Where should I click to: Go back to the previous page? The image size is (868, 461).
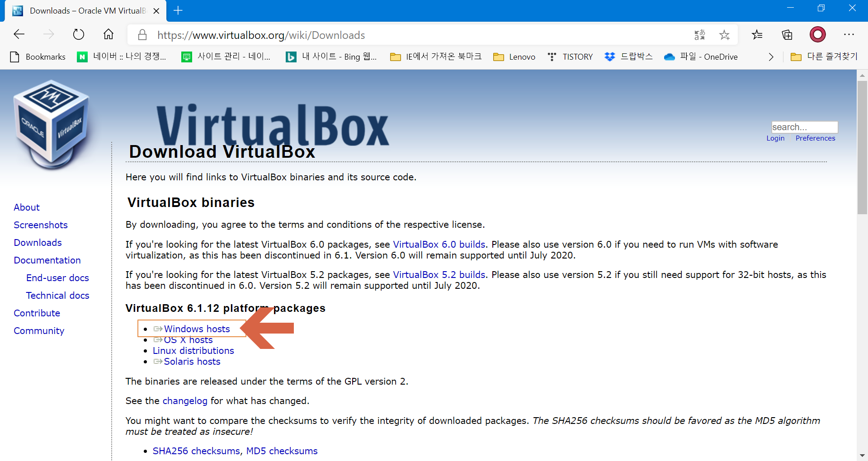click(x=19, y=34)
